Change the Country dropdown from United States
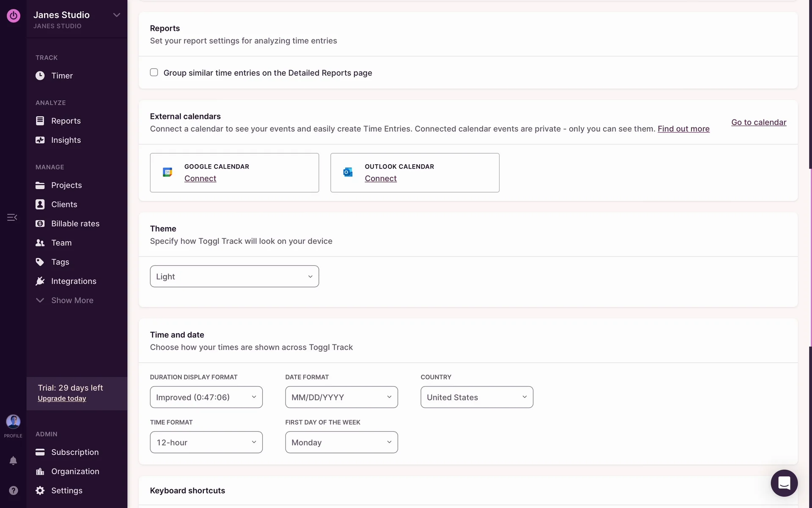The image size is (812, 508). tap(477, 397)
